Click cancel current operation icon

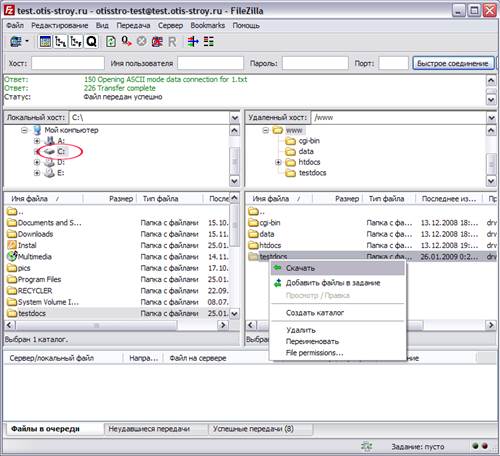pyautogui.click(x=142, y=42)
